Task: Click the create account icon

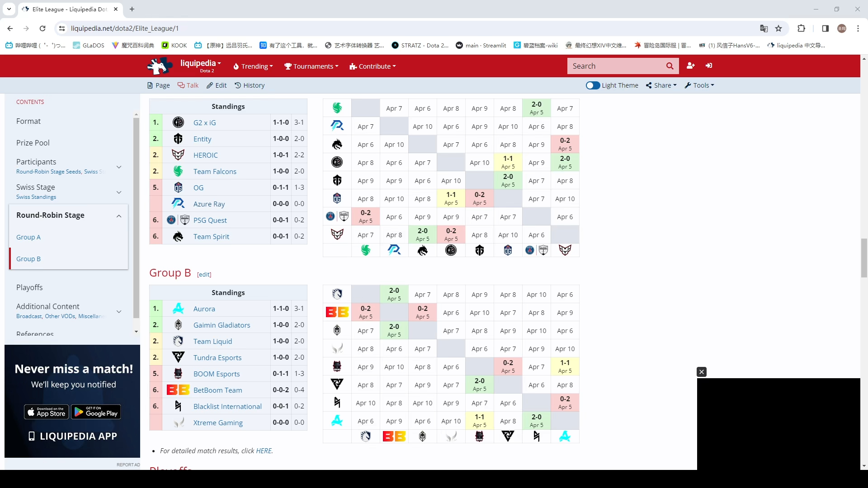Action: (690, 66)
